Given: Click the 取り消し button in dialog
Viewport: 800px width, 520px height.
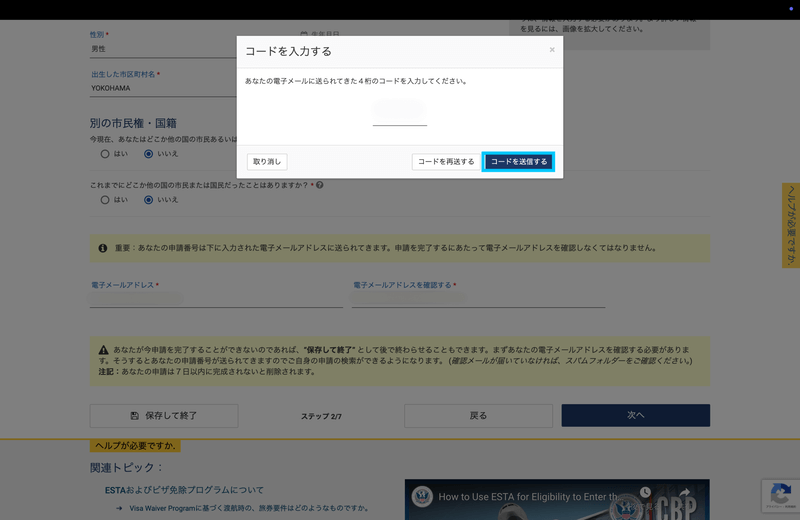Looking at the screenshot, I should [267, 162].
